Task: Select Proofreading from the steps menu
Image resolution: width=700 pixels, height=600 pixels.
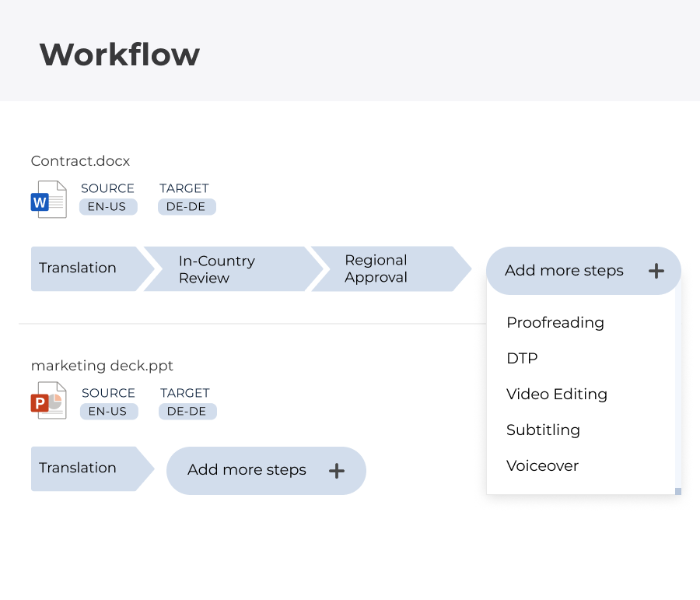Action: (x=555, y=322)
